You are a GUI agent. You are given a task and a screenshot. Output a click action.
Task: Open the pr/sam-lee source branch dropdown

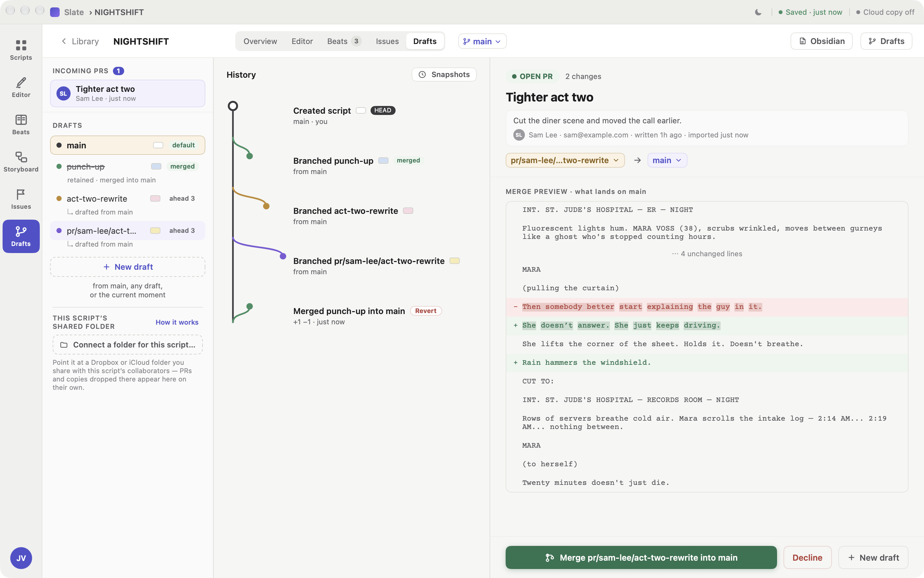[565, 160]
